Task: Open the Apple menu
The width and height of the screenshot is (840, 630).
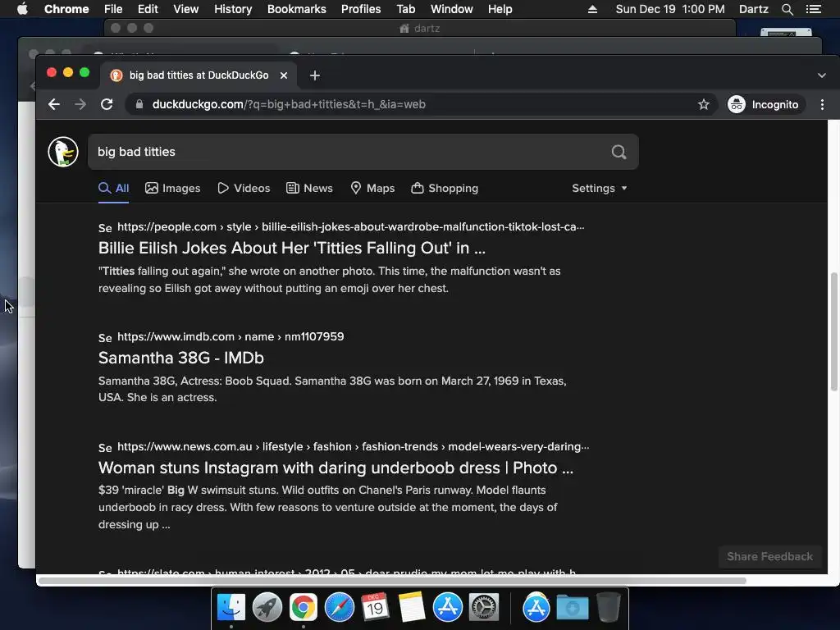Action: [x=22, y=9]
